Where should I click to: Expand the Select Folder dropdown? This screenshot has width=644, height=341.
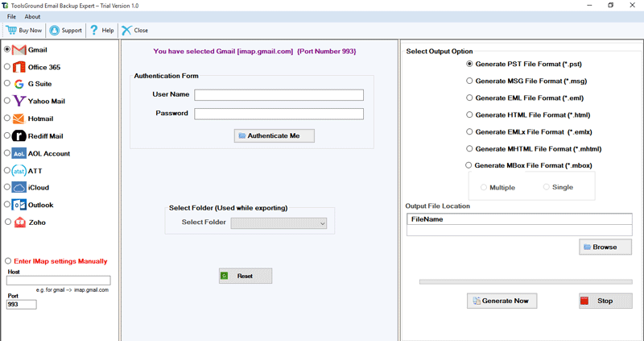click(x=279, y=223)
